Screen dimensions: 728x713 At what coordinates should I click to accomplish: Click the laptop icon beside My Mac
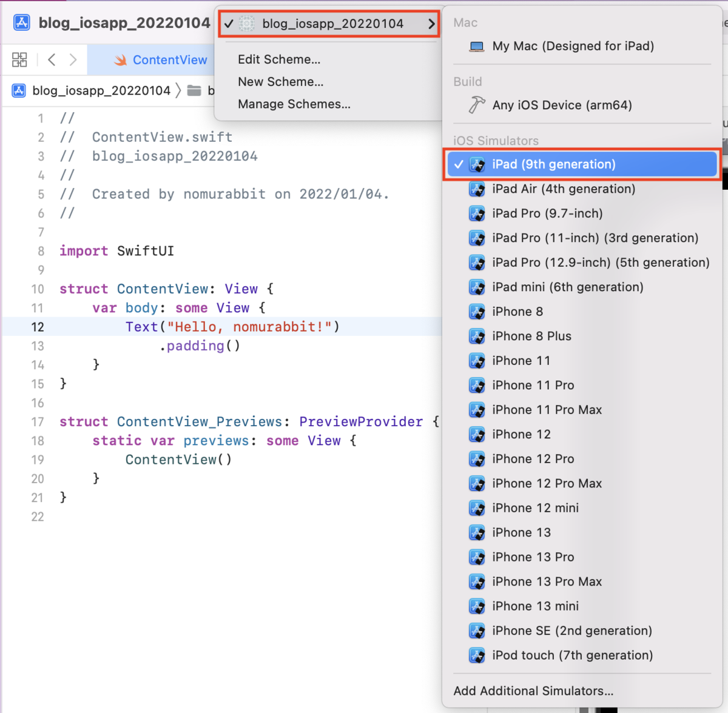pyautogui.click(x=477, y=46)
